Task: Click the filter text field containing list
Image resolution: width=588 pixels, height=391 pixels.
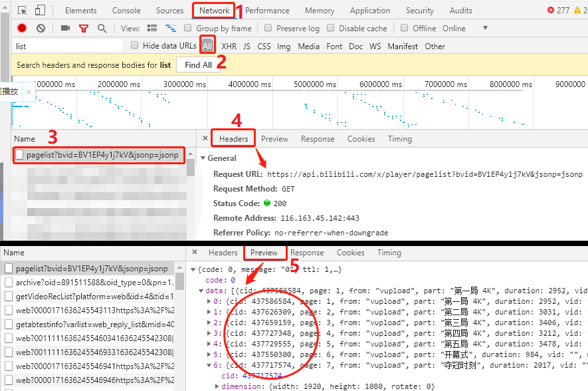Action: tap(68, 46)
